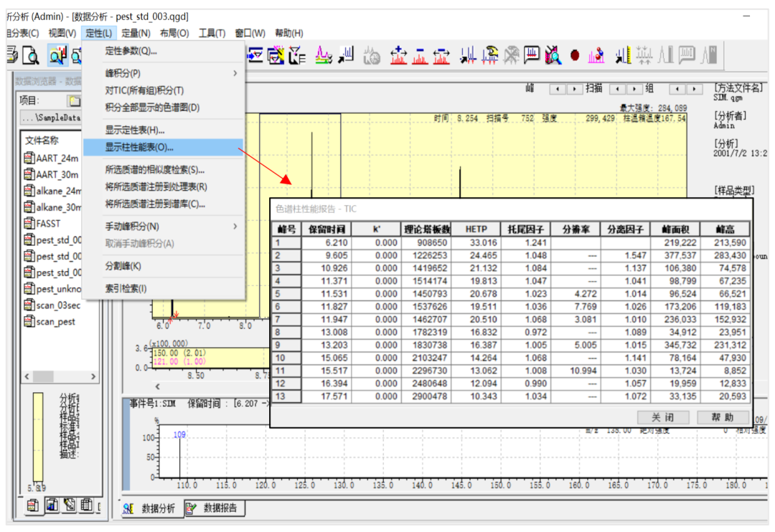Screen dimensions: 775x532
Task: Click the pink spectrum with molecule icon
Action: (x=596, y=55)
